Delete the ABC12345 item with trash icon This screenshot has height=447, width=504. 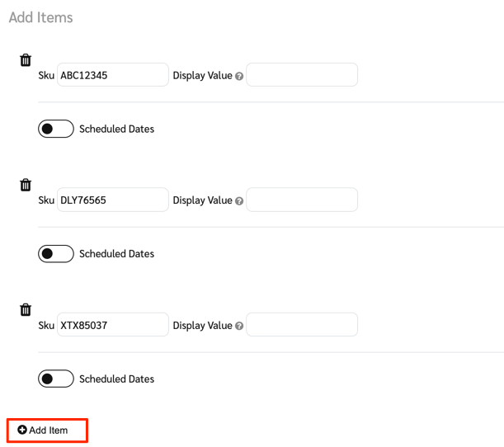pos(26,59)
